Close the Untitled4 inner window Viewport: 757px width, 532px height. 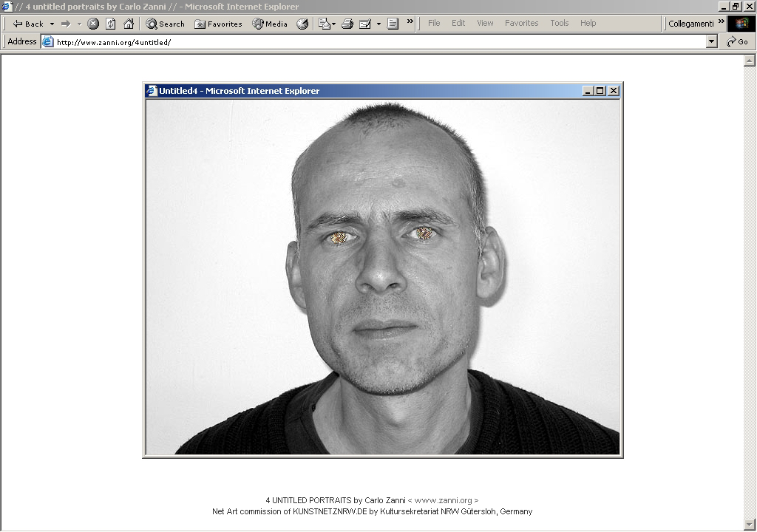point(614,91)
